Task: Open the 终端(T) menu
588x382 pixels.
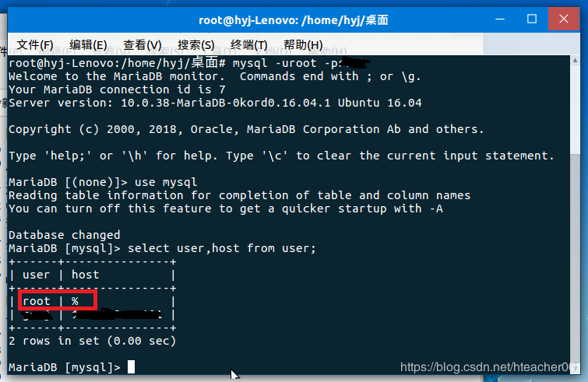Action: pyautogui.click(x=248, y=44)
